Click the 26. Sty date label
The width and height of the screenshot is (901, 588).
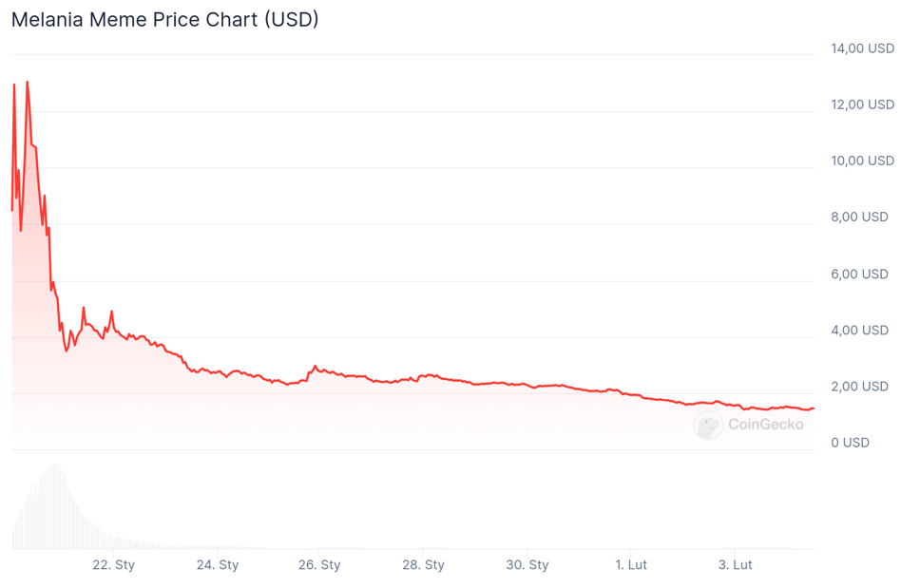pyautogui.click(x=319, y=564)
